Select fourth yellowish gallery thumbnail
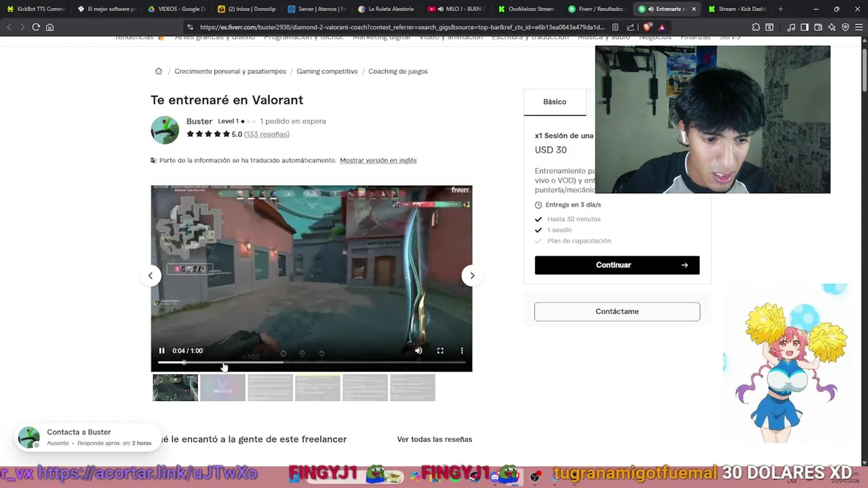The width and height of the screenshot is (868, 488). coord(317,388)
